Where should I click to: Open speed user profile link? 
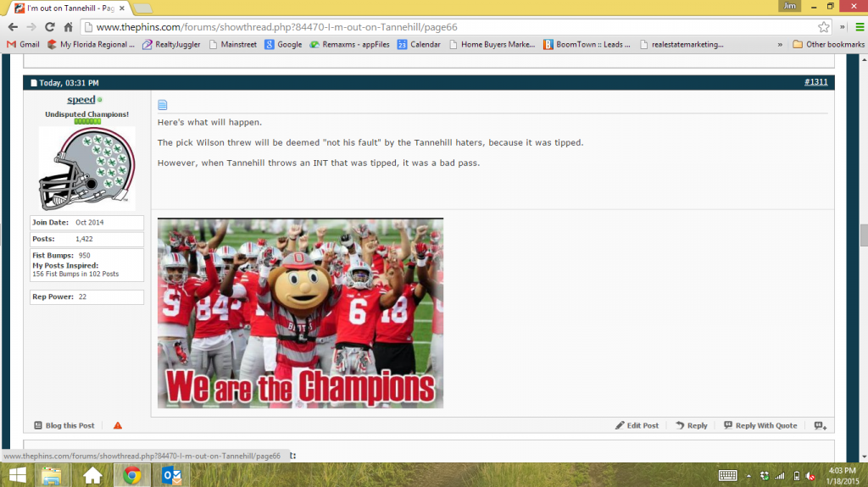(x=81, y=100)
